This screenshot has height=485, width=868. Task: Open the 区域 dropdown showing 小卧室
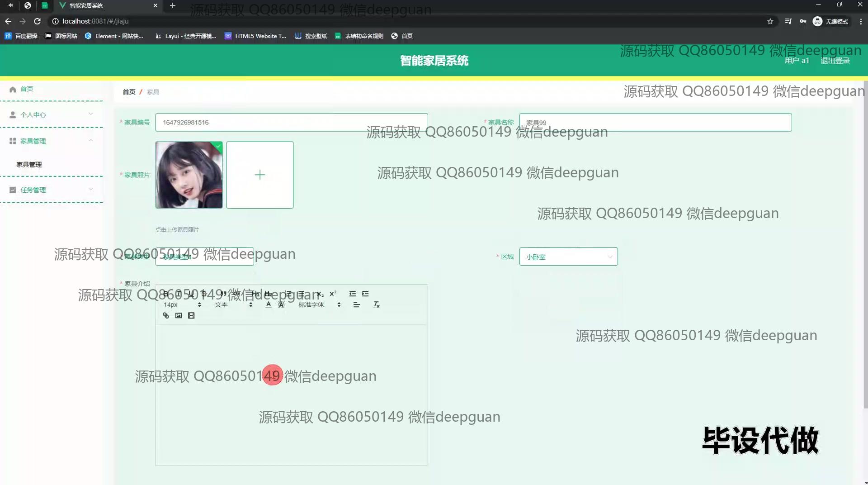pyautogui.click(x=568, y=257)
